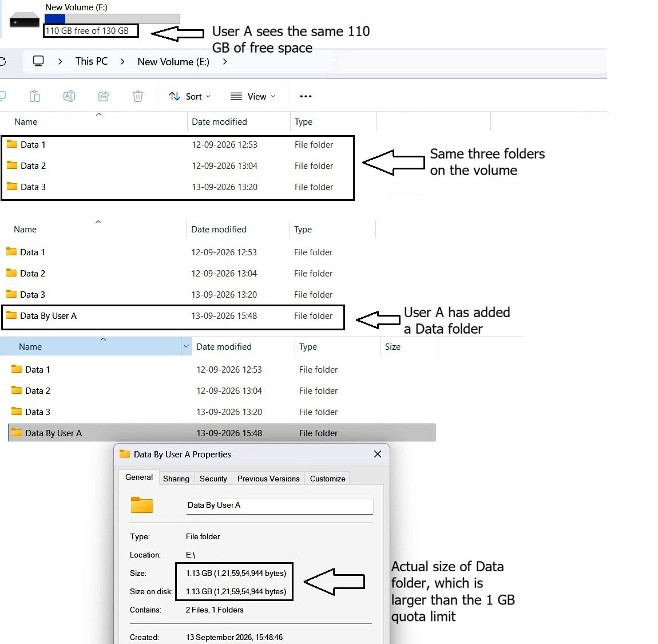Image resolution: width=658 pixels, height=644 pixels.
Task: Click Created value 13 September 2026
Action: (x=234, y=637)
